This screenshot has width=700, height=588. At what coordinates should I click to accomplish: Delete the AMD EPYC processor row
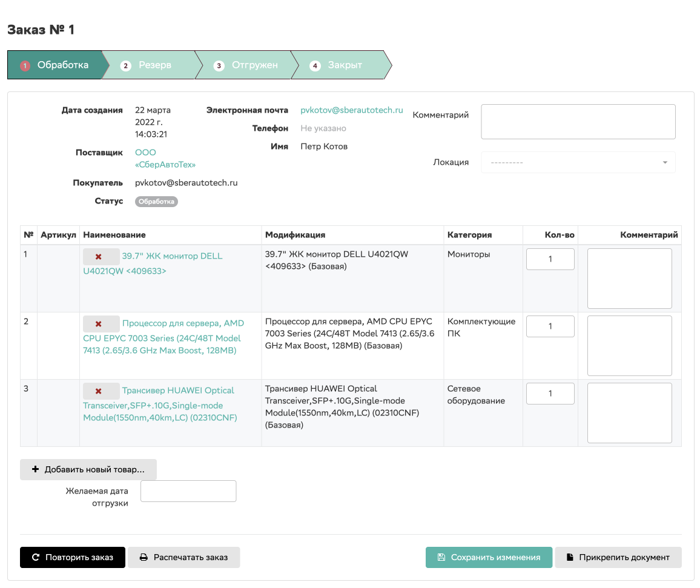coord(99,323)
